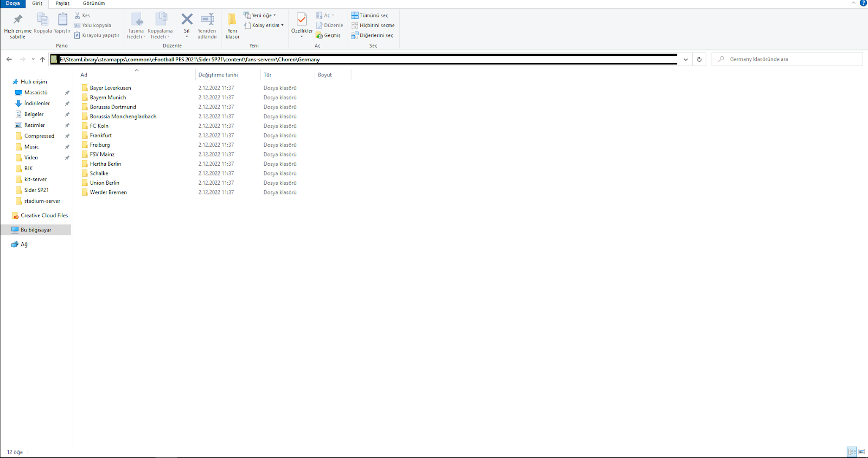Select the Bayer Leverkusen folder

(111, 88)
